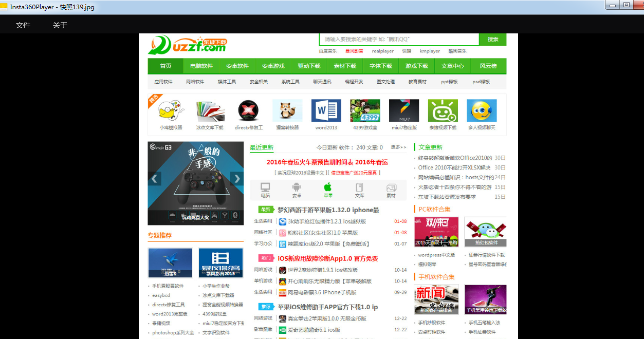Viewport: 644px width, 339px height.
Task: Select the 苹果 apple category icon
Action: pos(328,187)
